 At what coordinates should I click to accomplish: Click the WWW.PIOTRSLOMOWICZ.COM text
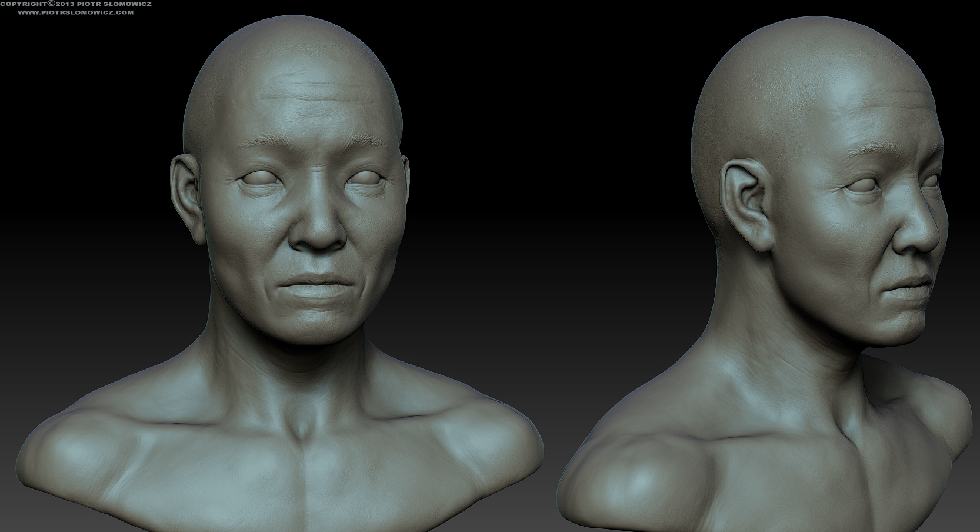point(76,12)
